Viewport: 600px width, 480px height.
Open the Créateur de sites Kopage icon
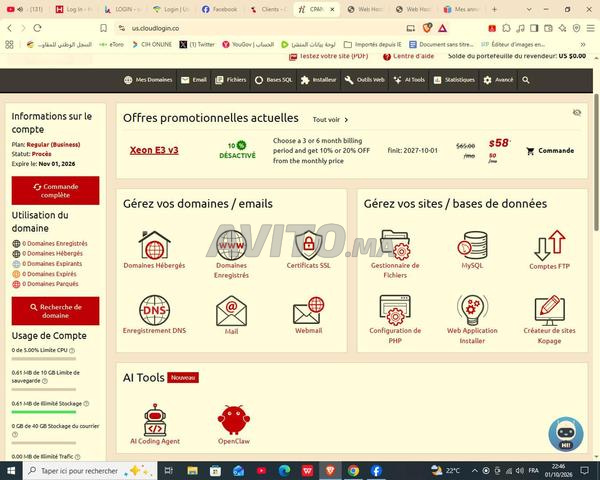[x=549, y=310]
